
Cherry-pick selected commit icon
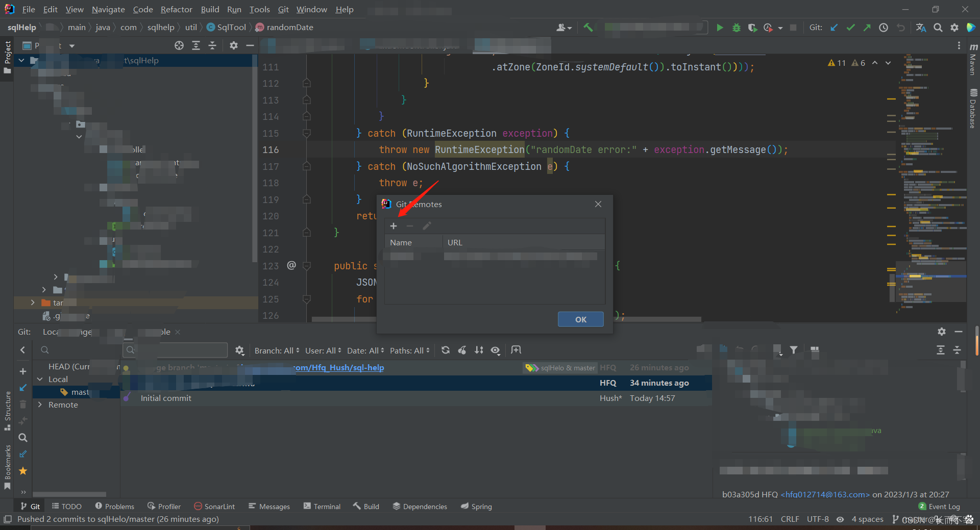point(462,350)
